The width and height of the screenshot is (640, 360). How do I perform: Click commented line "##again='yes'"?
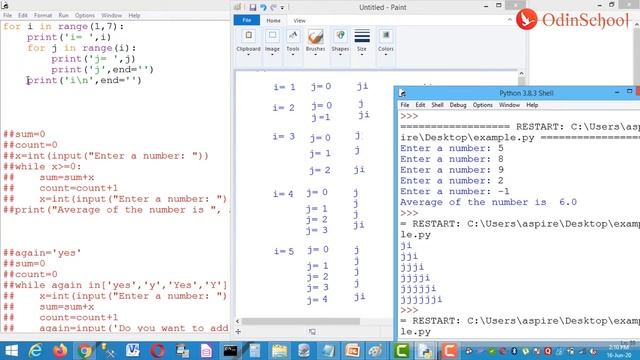pyautogui.click(x=42, y=253)
